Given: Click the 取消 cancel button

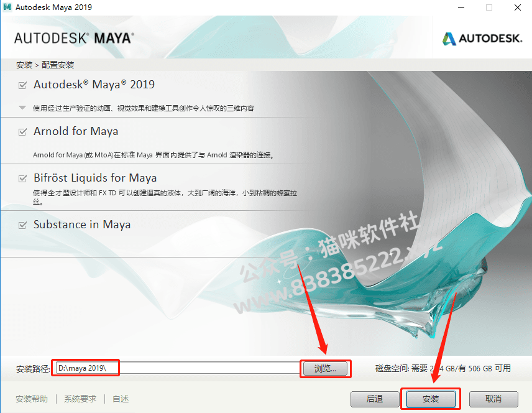Looking at the screenshot, I should coord(493,399).
